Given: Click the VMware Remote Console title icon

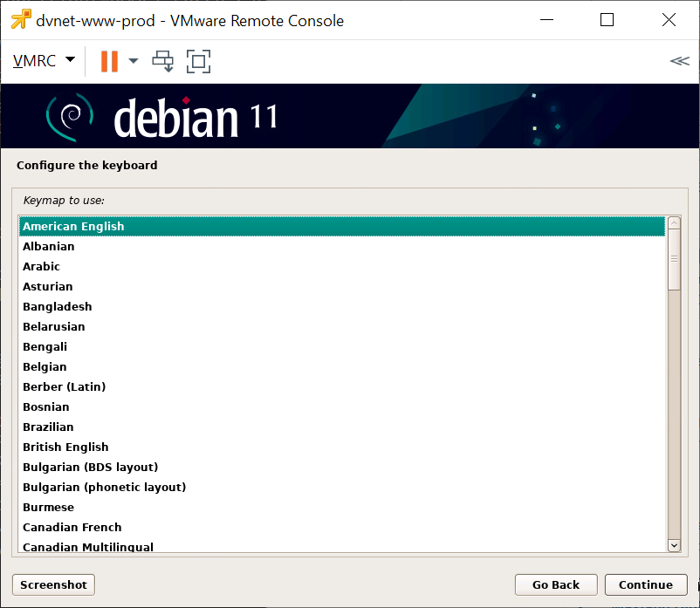Looking at the screenshot, I should (21, 20).
